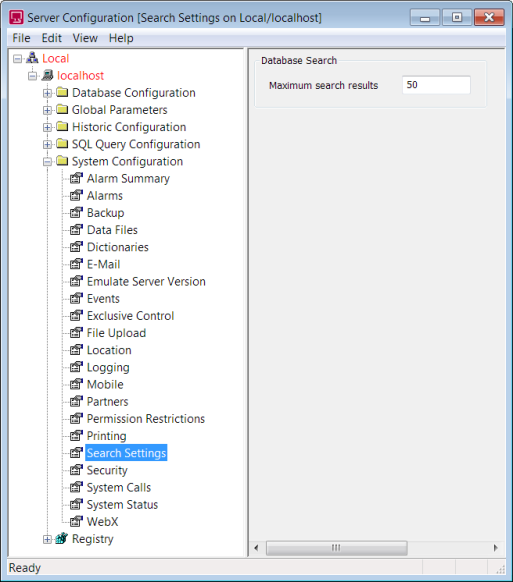This screenshot has height=582, width=513.
Task: Expand the Registry tree node
Action: 47,539
